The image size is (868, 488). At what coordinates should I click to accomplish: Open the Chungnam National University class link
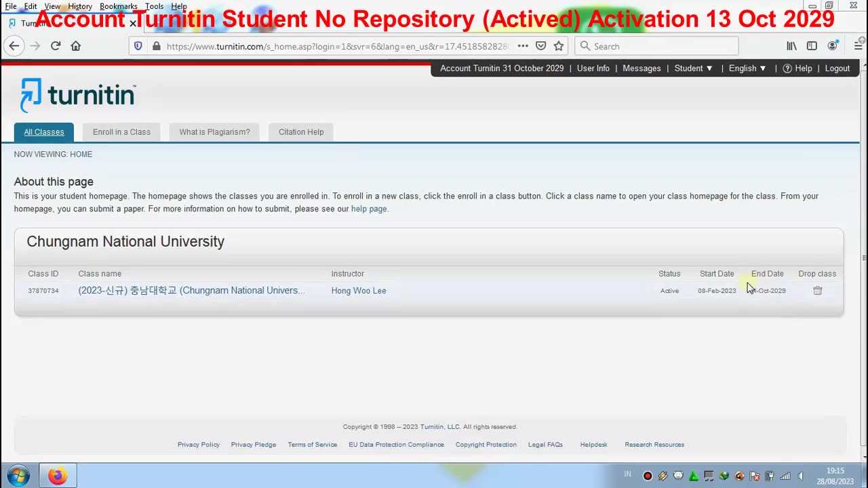click(191, 290)
